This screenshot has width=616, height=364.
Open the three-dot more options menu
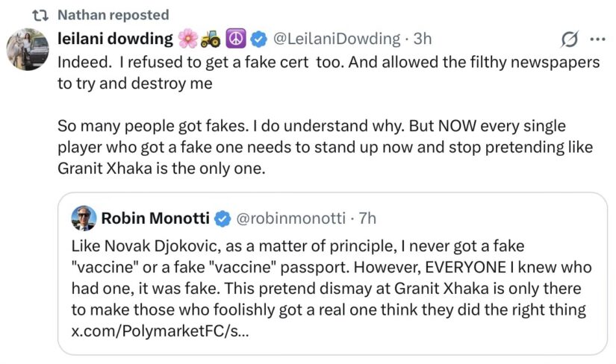click(x=598, y=39)
